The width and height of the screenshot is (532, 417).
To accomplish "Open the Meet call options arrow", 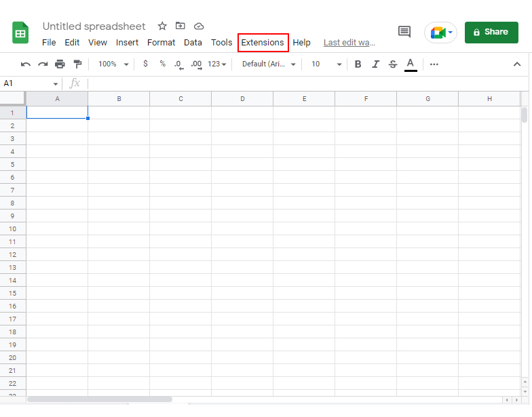I will (451, 33).
